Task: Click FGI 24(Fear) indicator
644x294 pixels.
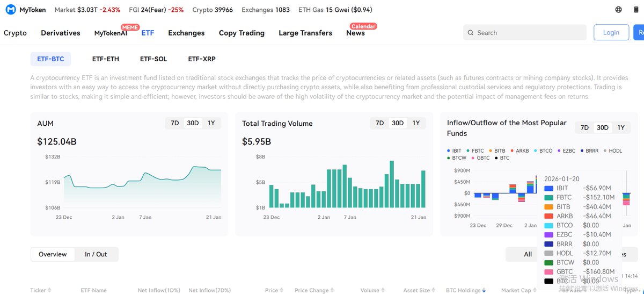Action: tap(156, 10)
